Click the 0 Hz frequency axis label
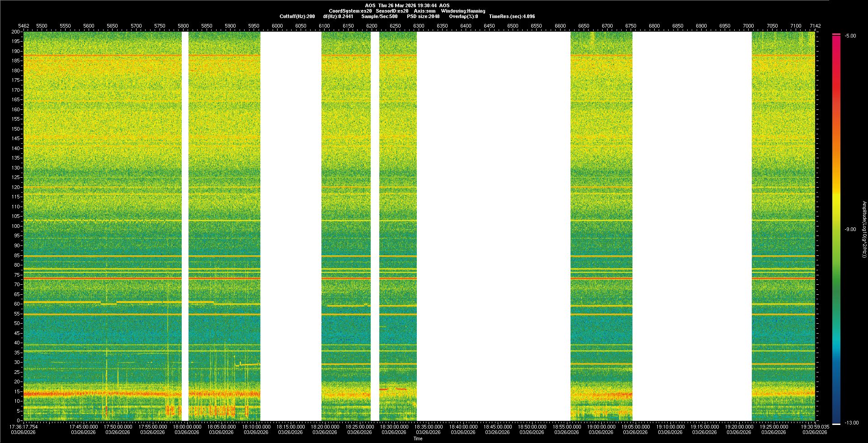The image size is (868, 443). [19, 420]
